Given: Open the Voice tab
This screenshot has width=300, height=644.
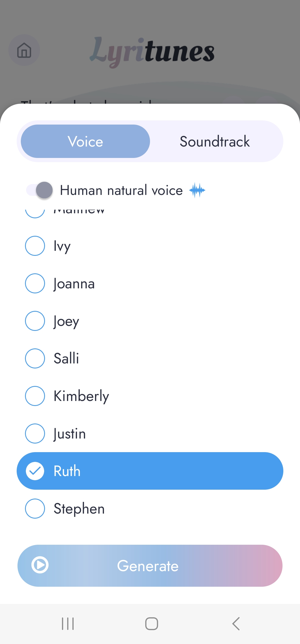Looking at the screenshot, I should (85, 141).
